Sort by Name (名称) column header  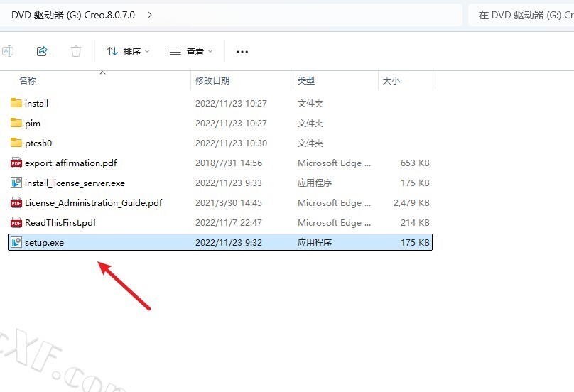pyautogui.click(x=28, y=80)
